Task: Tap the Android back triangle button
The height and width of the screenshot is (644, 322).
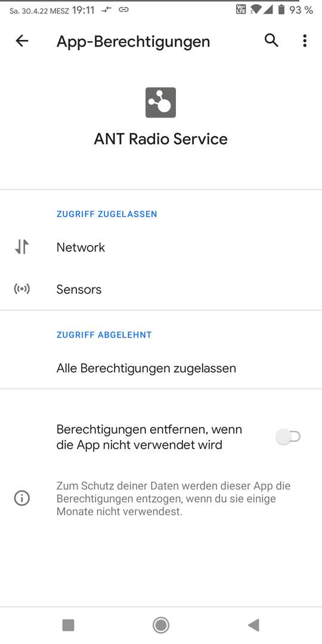Action: coord(253,625)
